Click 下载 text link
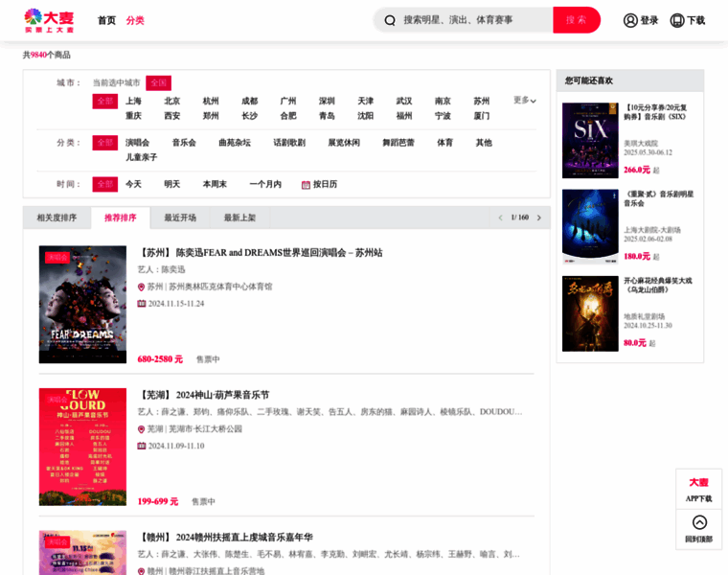This screenshot has height=575, width=728. [x=696, y=20]
